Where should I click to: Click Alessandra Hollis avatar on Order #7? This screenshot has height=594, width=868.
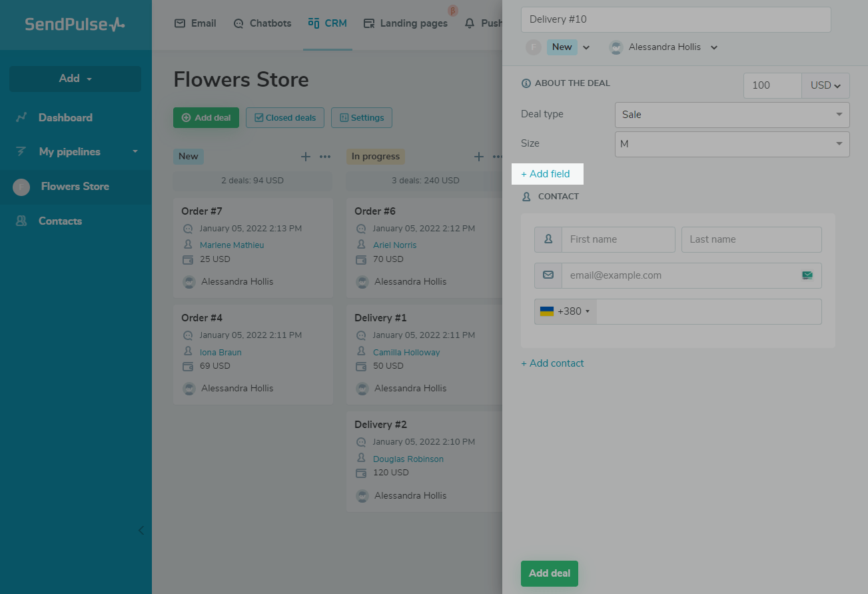tap(189, 281)
